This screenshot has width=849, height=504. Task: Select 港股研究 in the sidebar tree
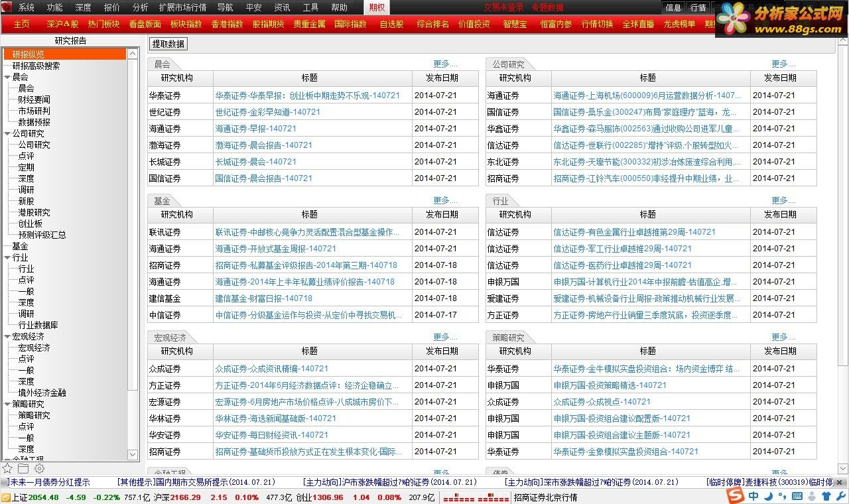pyautogui.click(x=34, y=212)
